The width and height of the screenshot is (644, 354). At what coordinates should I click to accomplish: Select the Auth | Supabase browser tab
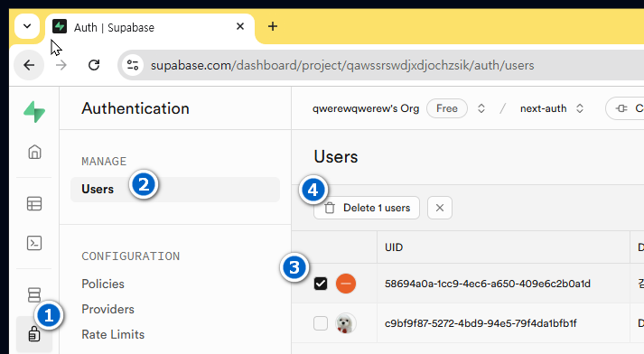coord(150,27)
